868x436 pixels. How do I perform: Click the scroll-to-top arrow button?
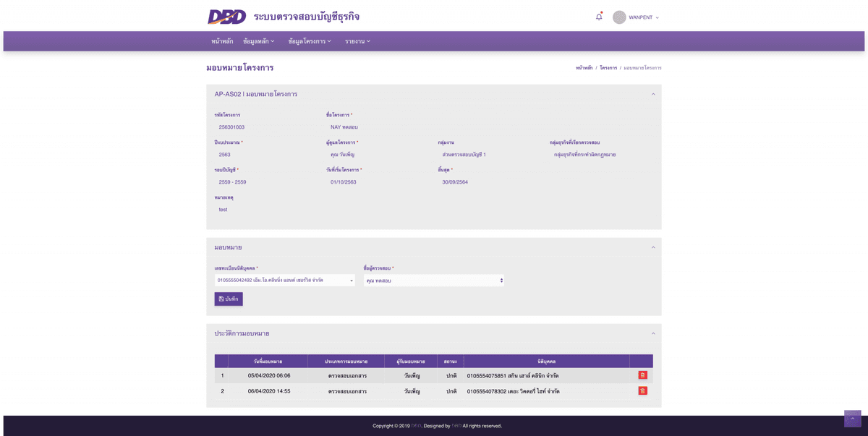853,419
